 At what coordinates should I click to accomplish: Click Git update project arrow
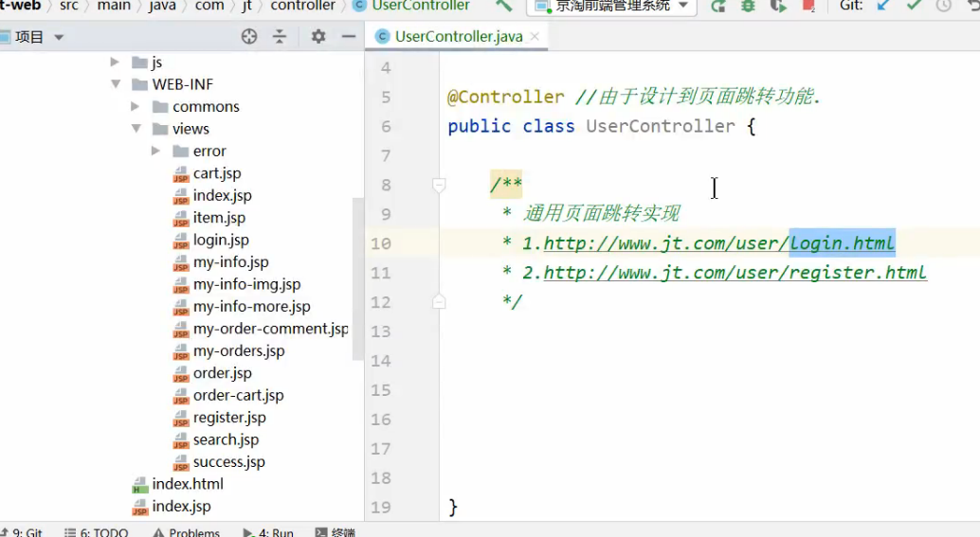tap(883, 6)
